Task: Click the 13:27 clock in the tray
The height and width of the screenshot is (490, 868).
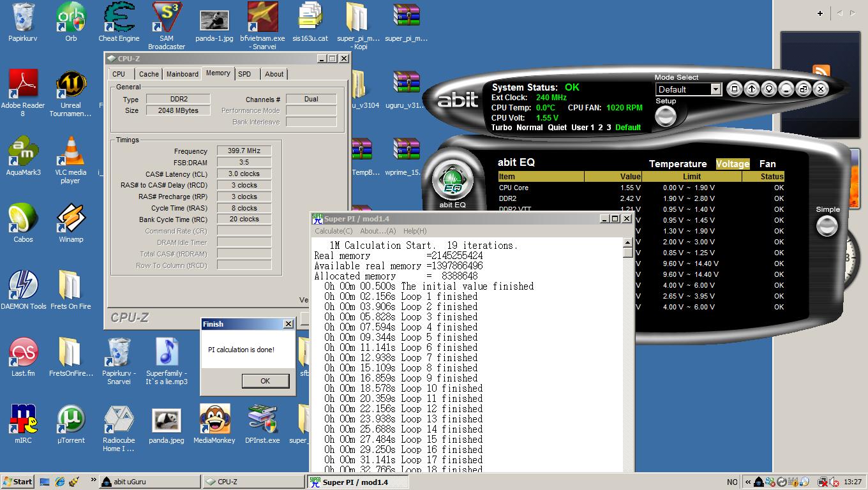Action: pos(853,482)
